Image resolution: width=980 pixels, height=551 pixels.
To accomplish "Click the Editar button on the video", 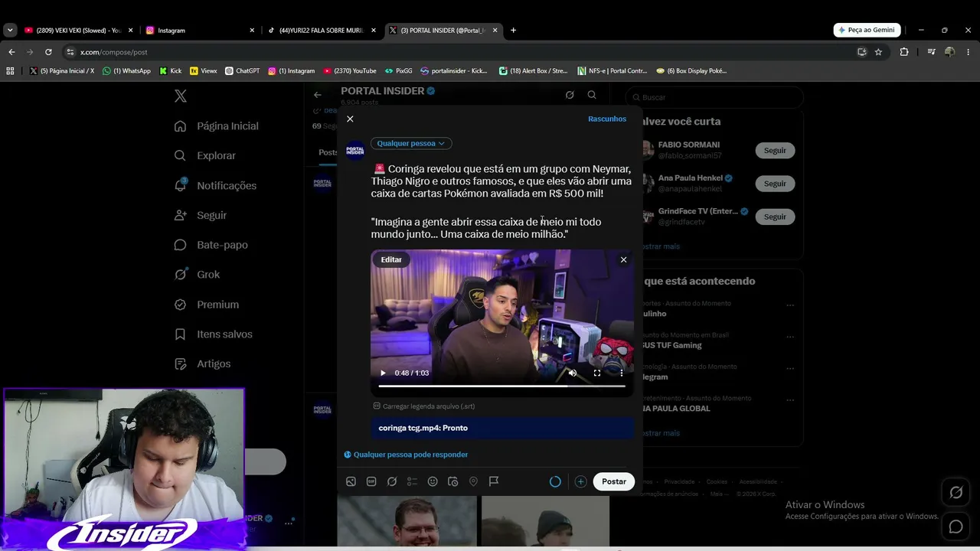I will [x=391, y=259].
